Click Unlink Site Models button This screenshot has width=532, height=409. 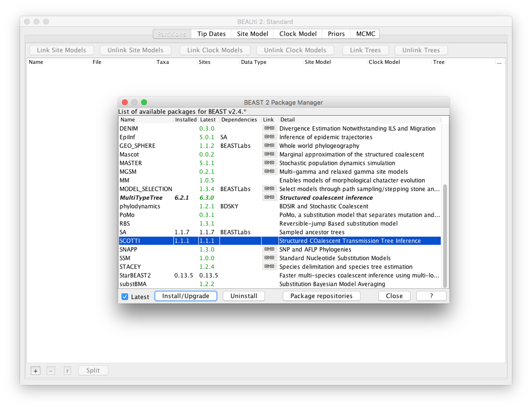point(136,50)
